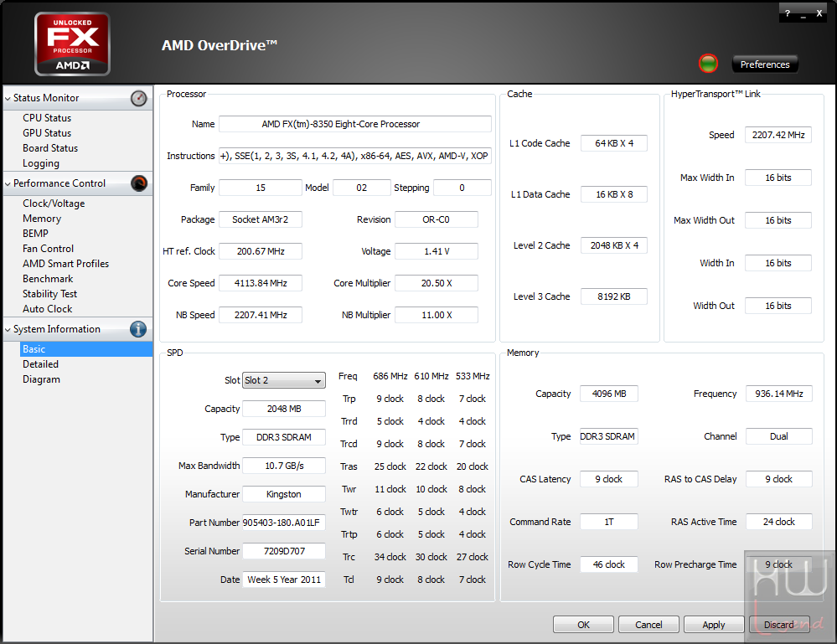Click the Width Out value

(x=778, y=306)
